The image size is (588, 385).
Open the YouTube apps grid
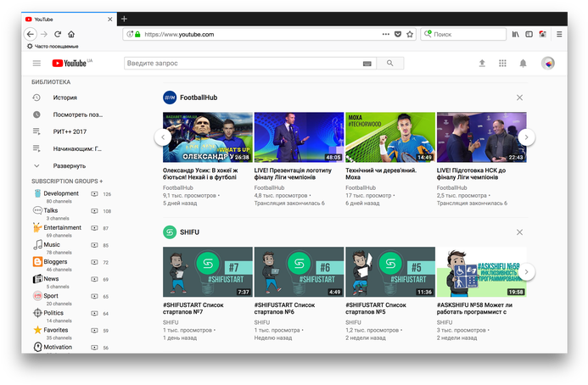click(502, 63)
